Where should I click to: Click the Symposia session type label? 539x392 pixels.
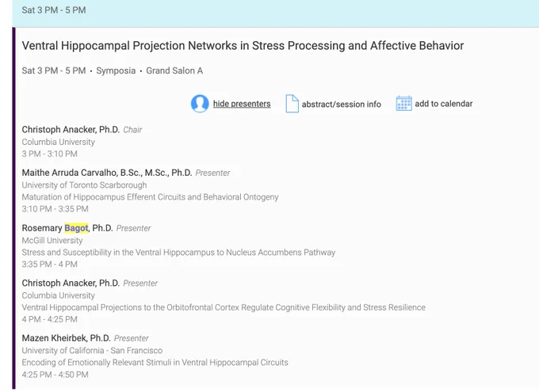[x=116, y=70]
